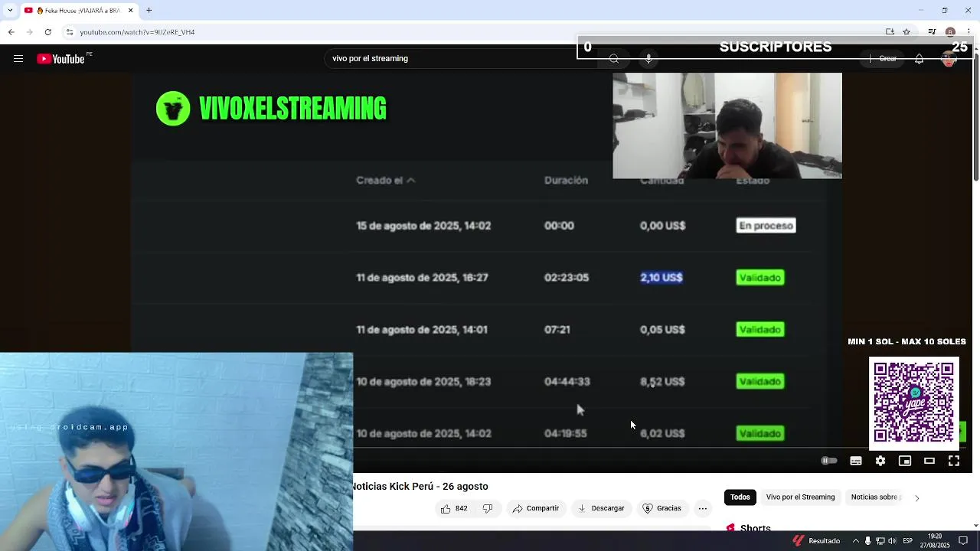Open Chrome three-dot menu

pos(968,32)
